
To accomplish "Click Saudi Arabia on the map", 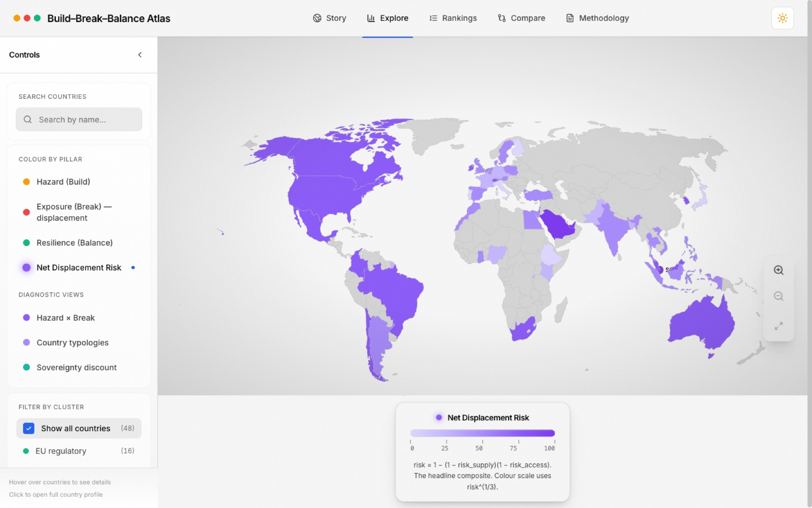I will 557,224.
